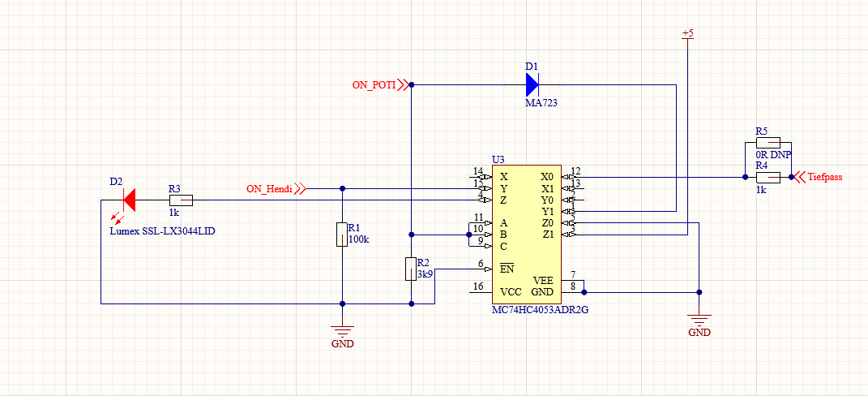The height and width of the screenshot is (396, 868).
Task: Click the red LED D2 symbol
Action: pyautogui.click(x=127, y=199)
